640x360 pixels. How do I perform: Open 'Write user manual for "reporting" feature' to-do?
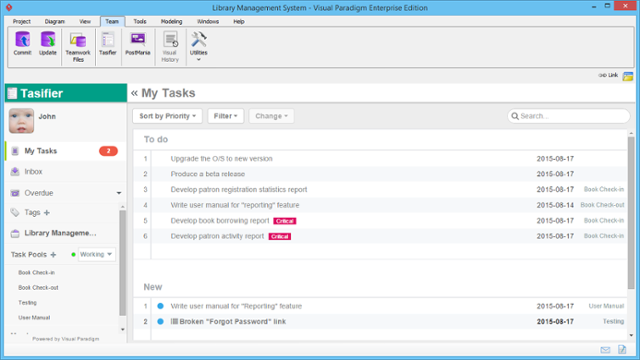[x=235, y=205]
